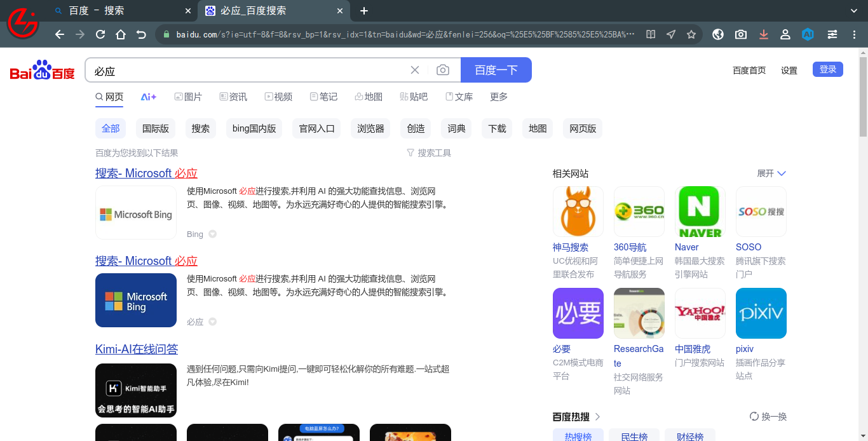
Task: Open the user account profile icon
Action: [x=785, y=34]
